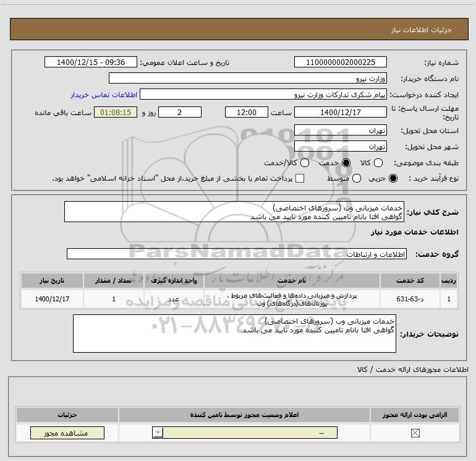Select the متوسط purchase type radio
Viewport: 476px width, 461px height.
(x=357, y=178)
